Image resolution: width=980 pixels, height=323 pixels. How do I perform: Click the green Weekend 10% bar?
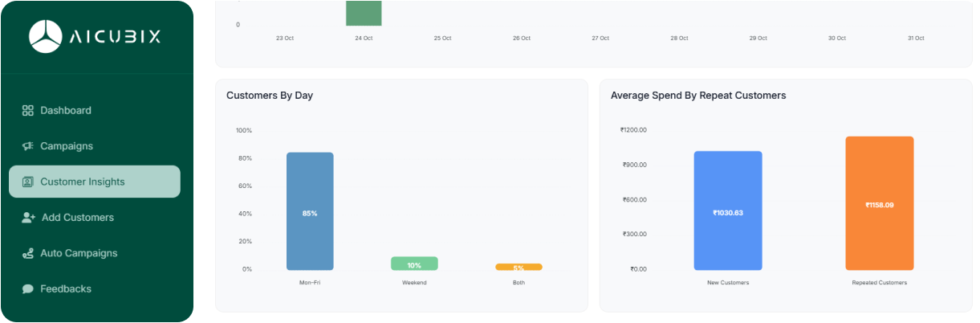click(414, 264)
